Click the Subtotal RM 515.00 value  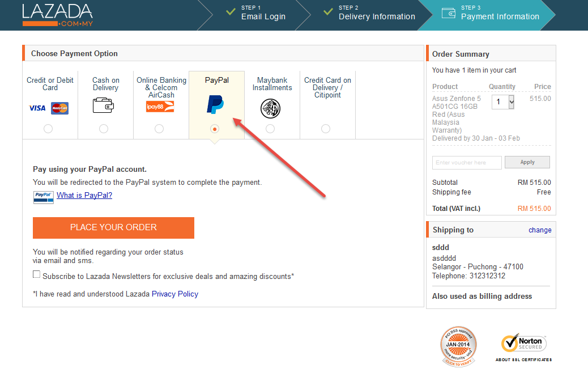[534, 183]
